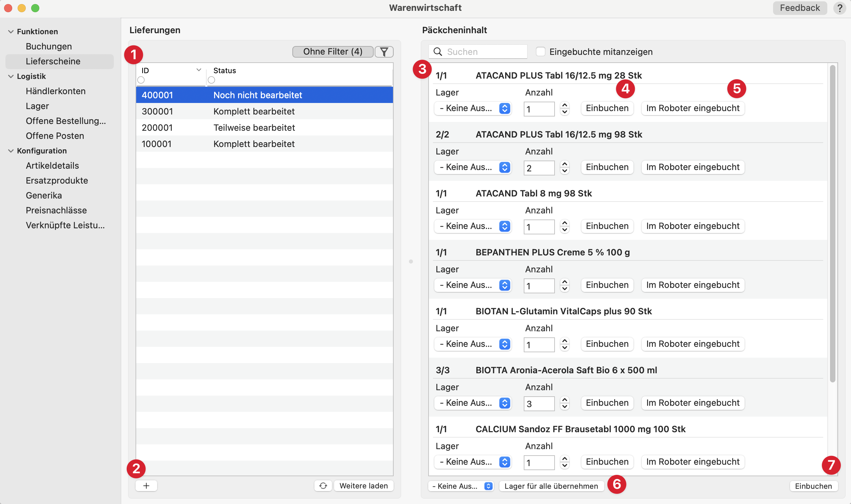Click the Status column header
This screenshot has width=851, height=504.
225,70
